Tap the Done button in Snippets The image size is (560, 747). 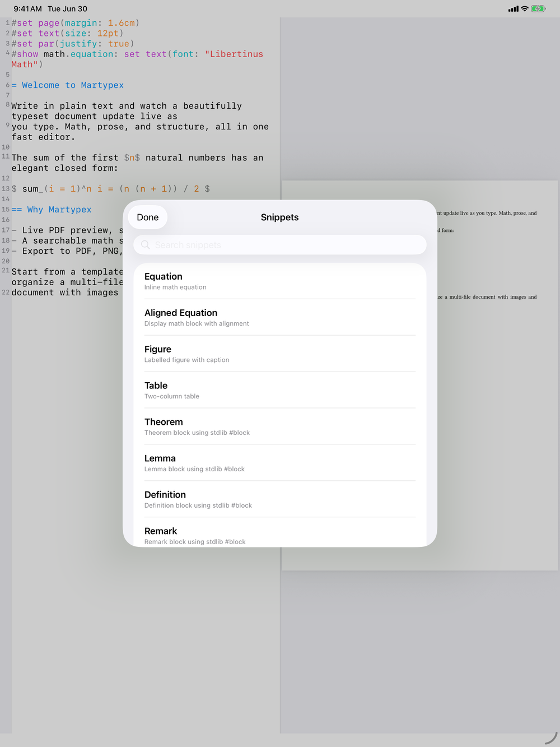tap(148, 217)
